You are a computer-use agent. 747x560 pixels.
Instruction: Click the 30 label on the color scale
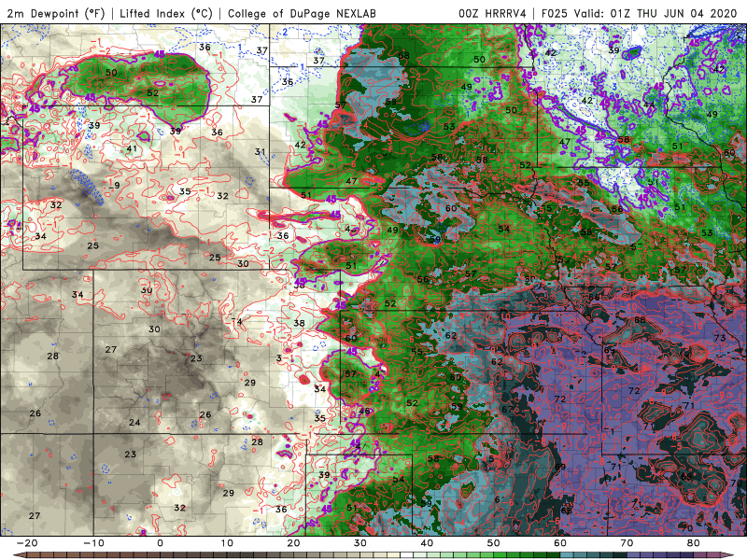[x=360, y=543]
